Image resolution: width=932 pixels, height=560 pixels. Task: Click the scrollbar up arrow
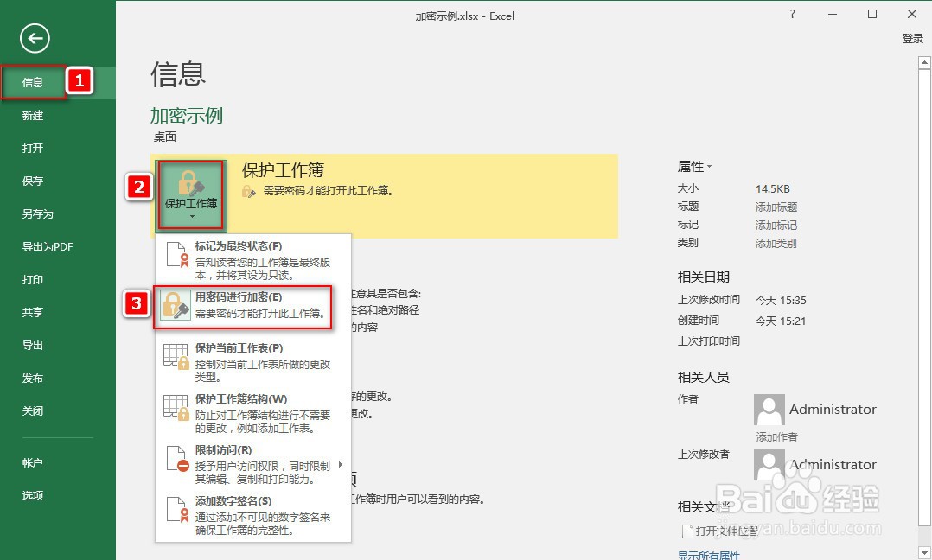(924, 61)
